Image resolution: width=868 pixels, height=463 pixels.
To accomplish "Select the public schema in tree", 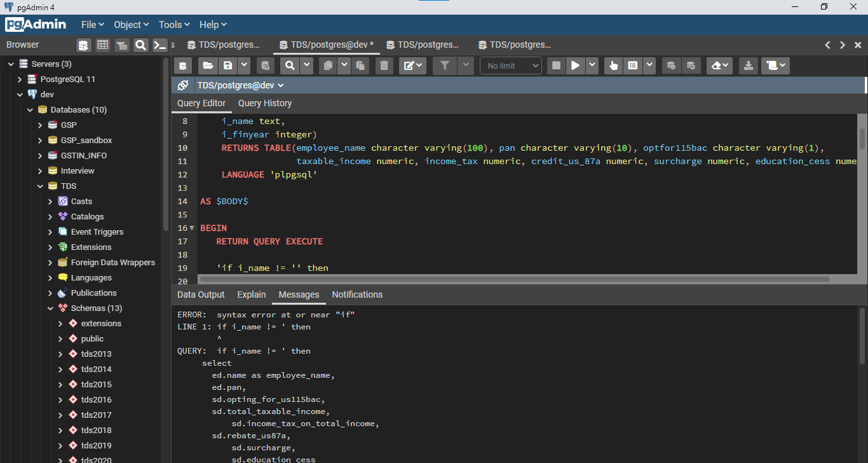I will 92,339.
